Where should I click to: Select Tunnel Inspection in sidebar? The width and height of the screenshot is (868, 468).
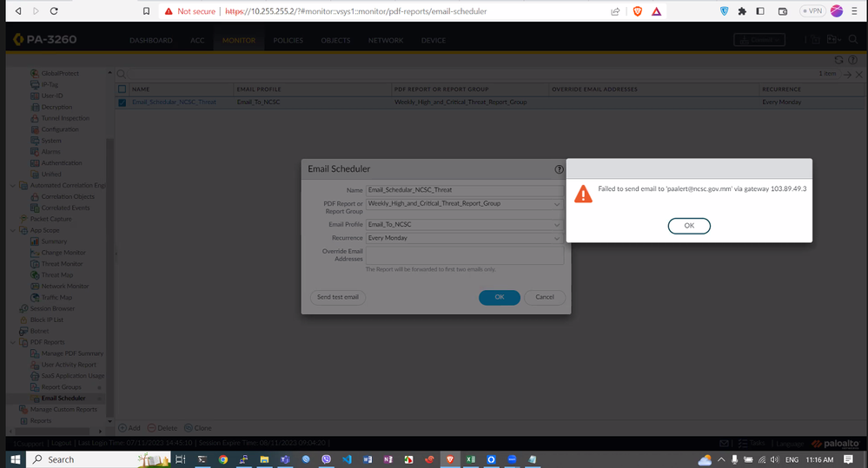coord(65,118)
